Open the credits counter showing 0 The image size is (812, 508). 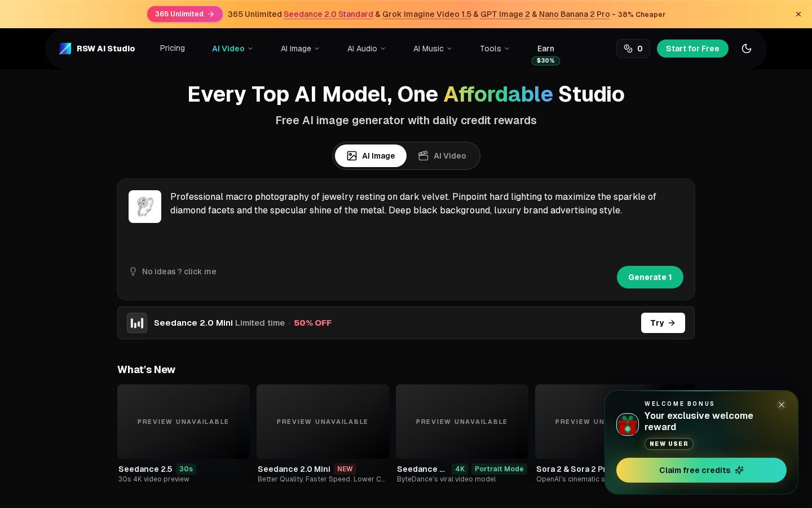click(633, 49)
